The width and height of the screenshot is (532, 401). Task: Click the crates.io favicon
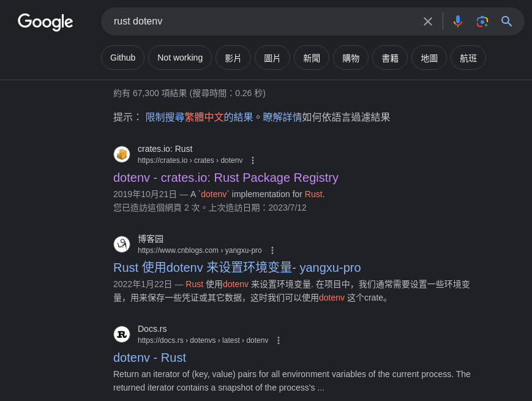(x=122, y=154)
